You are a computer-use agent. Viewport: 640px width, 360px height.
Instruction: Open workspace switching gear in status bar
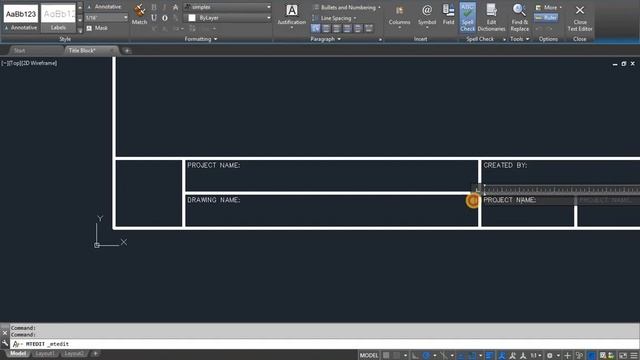coord(550,356)
